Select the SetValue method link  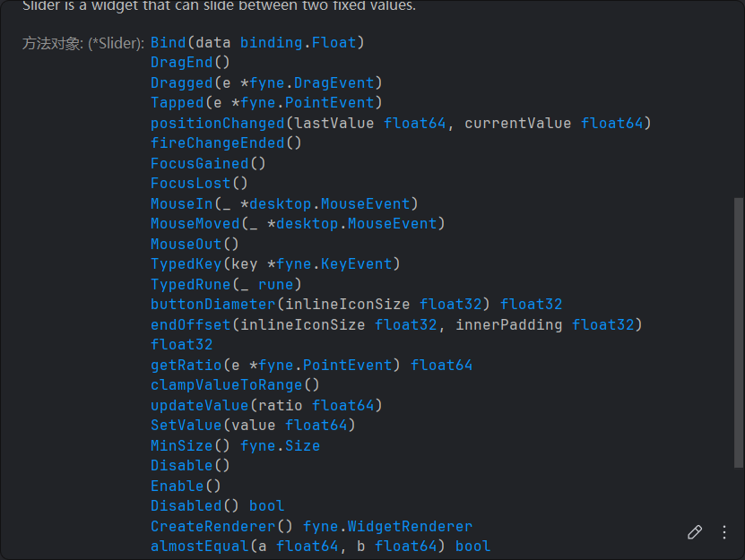[x=186, y=425]
